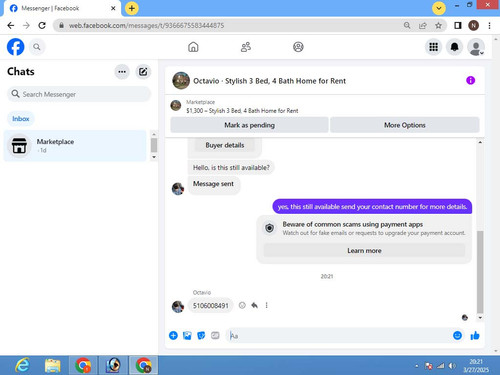The width and height of the screenshot is (500, 375).
Task: Click Learn more about payment scams
Action: (364, 251)
